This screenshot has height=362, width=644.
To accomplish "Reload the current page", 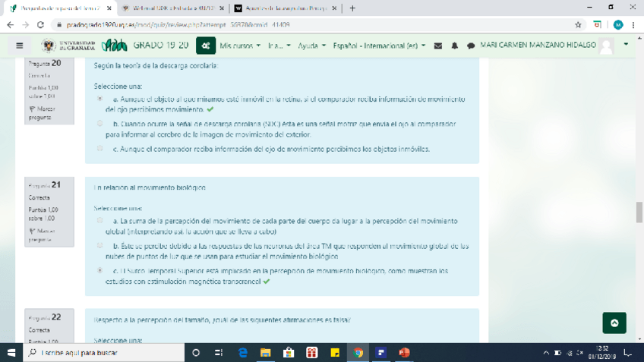I will [x=40, y=25].
